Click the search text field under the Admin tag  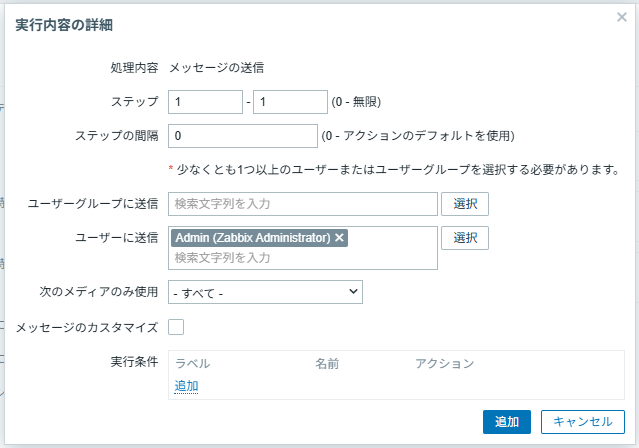point(303,258)
